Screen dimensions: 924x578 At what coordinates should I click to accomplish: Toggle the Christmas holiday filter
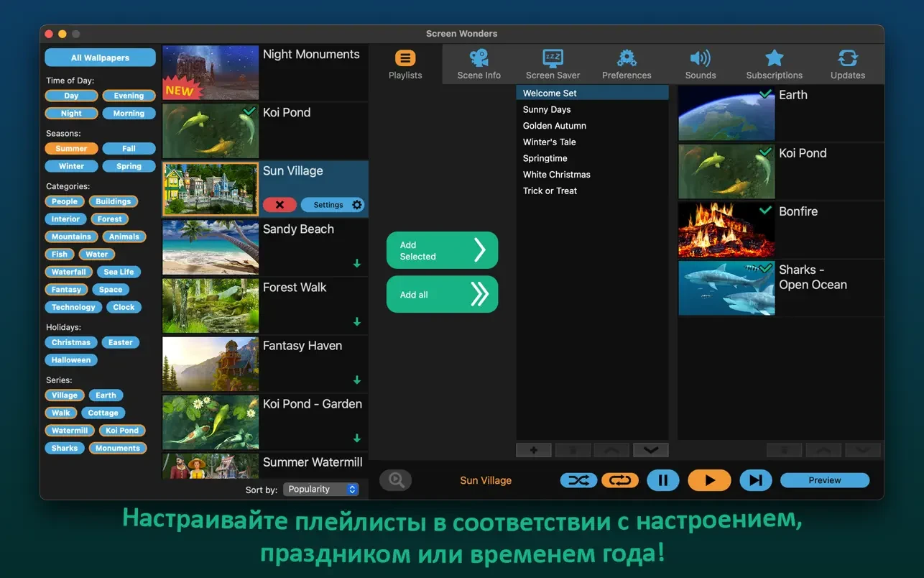[x=71, y=343]
